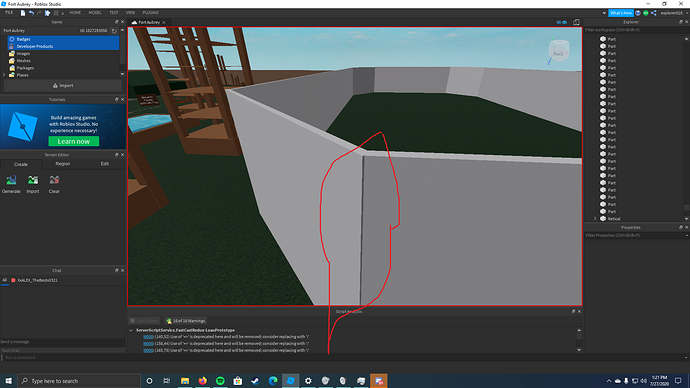Switch to the Edit tab in Terrain Editor
The width and height of the screenshot is (690, 388).
click(x=105, y=164)
